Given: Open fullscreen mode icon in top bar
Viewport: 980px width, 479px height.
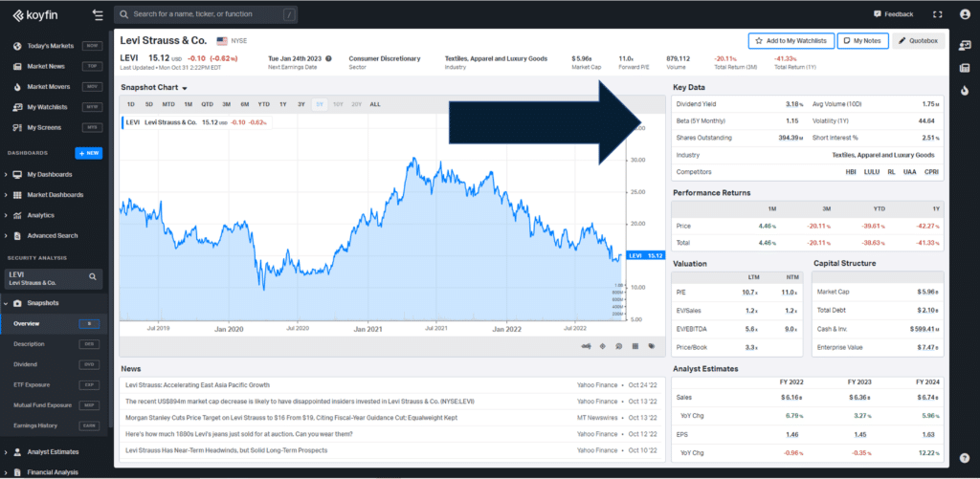Looking at the screenshot, I should point(937,14).
